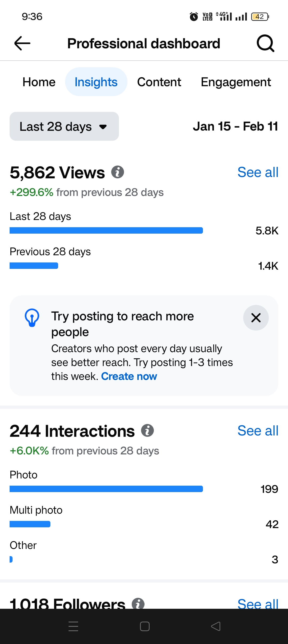Tap the info icon beside Followers
The width and height of the screenshot is (288, 644).
pyautogui.click(x=138, y=603)
